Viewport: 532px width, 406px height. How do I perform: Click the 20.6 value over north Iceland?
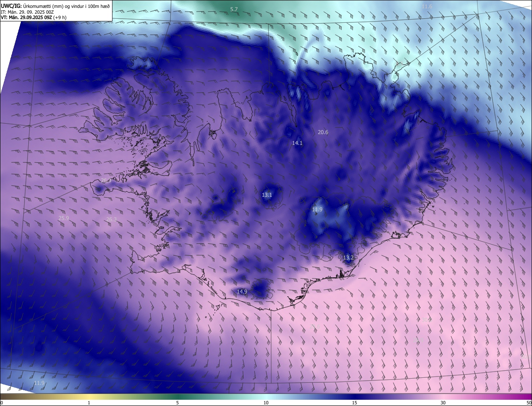[323, 132]
